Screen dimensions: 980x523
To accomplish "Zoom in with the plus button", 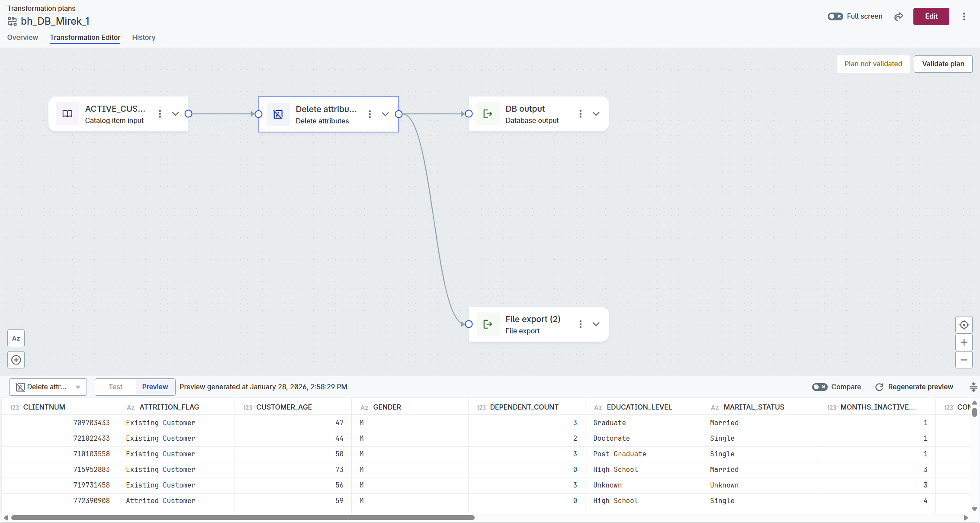I will point(964,342).
